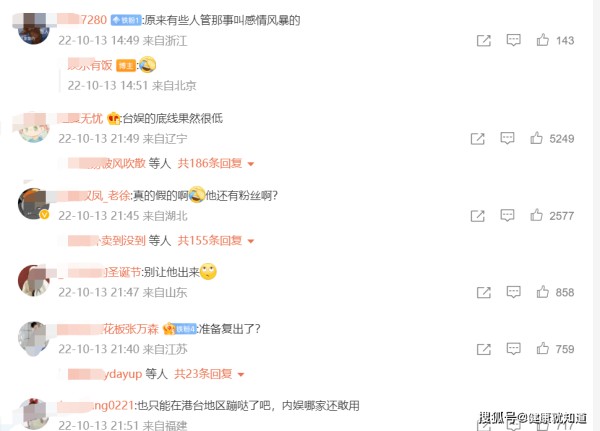Share the comment from 湖北

coord(478,216)
